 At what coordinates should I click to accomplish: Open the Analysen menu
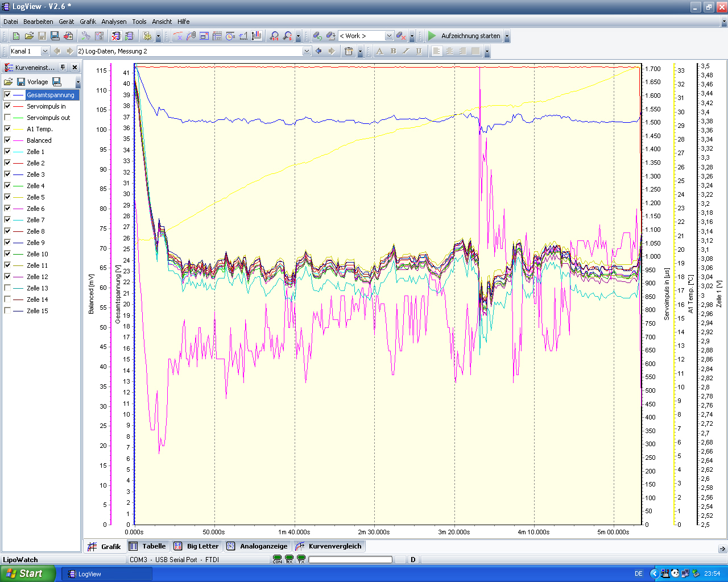(x=114, y=22)
